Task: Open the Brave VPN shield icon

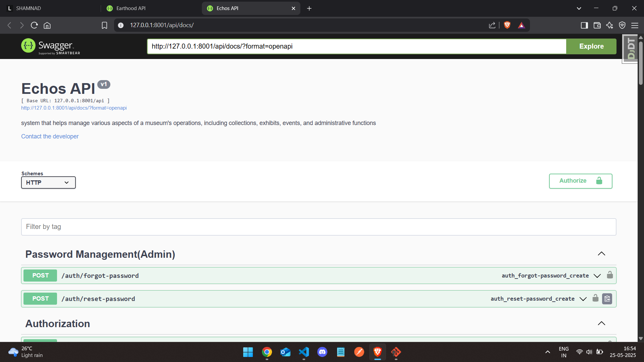Action: click(622, 25)
